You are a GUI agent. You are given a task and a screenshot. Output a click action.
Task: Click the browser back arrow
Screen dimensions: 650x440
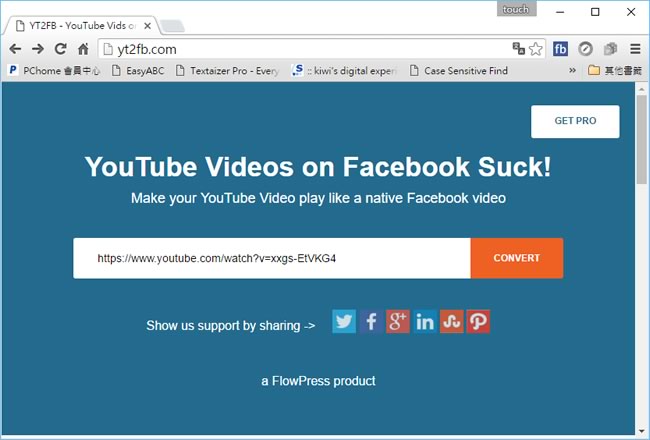[x=15, y=48]
